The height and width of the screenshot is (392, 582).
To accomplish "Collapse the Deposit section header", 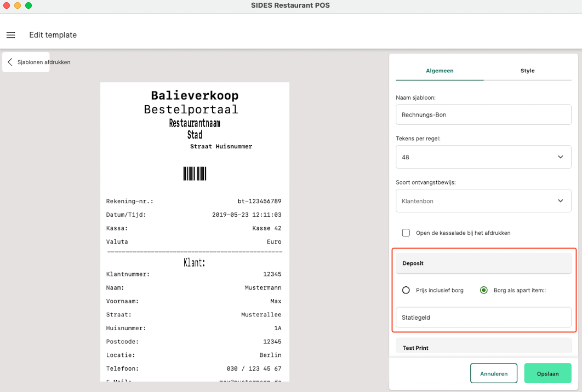I will 483,263.
